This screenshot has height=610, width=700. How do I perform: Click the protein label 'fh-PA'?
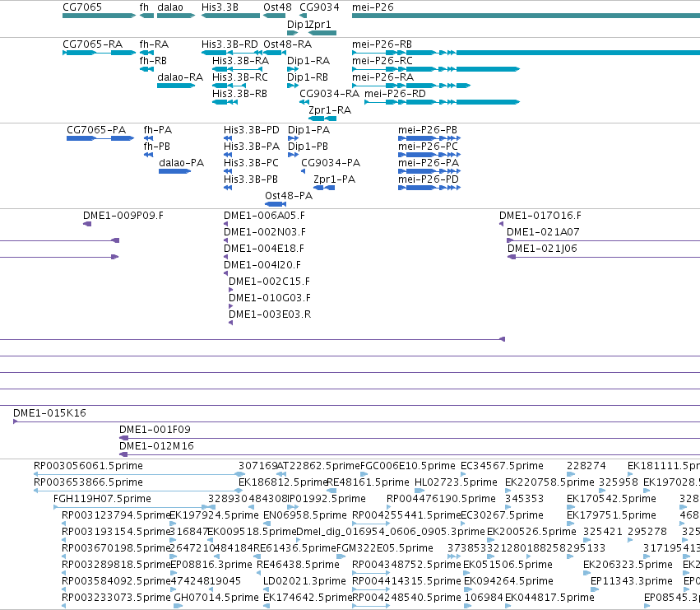[158, 130]
